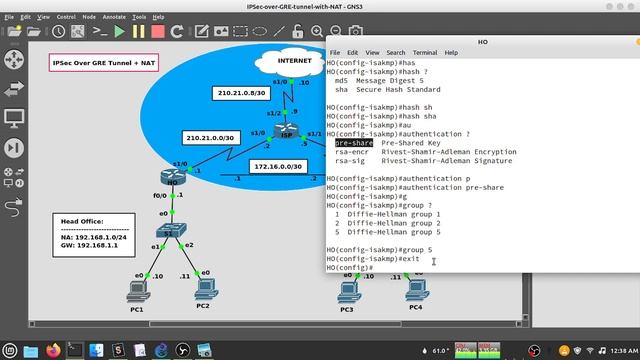Open HO terminal Help menu
This screenshot has width=640, height=360.
451,53
